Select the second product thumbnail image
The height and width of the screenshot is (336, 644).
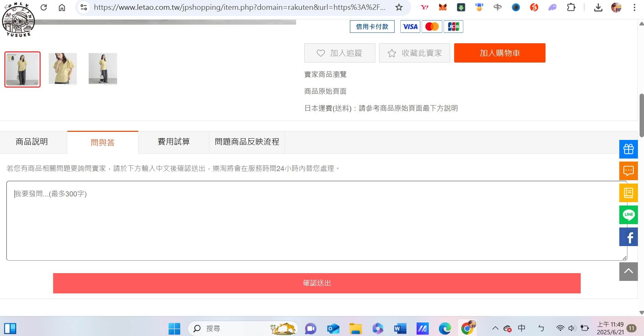point(63,69)
